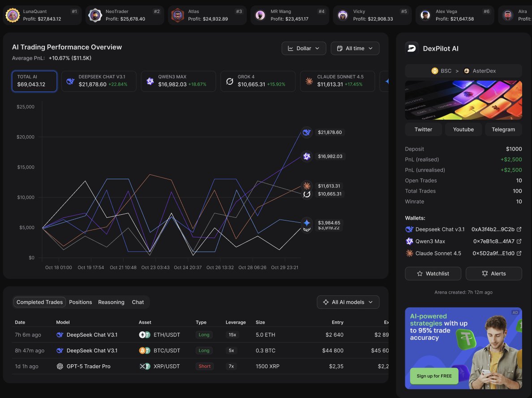The height and width of the screenshot is (398, 532).
Task: Open the Twitter link
Action: tap(423, 130)
